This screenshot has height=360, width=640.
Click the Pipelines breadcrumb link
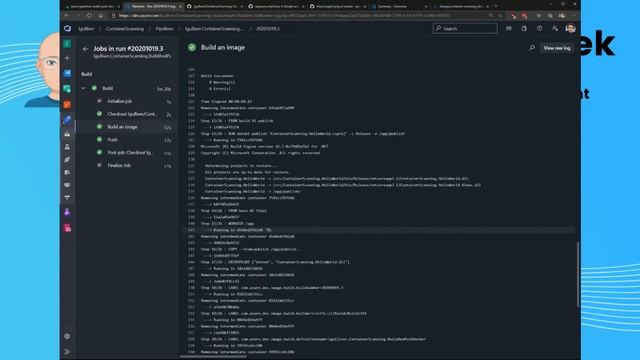164,29
